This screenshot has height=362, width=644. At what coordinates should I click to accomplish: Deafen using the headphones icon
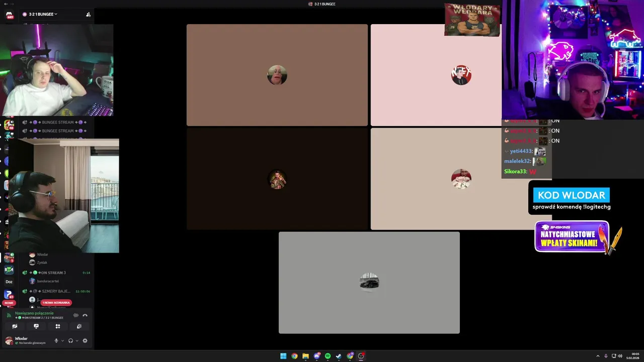point(70,340)
